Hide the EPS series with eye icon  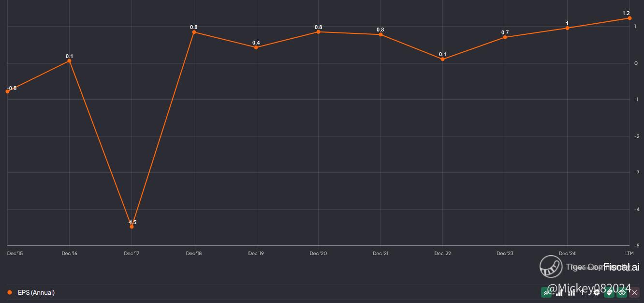pyautogui.click(x=622, y=292)
